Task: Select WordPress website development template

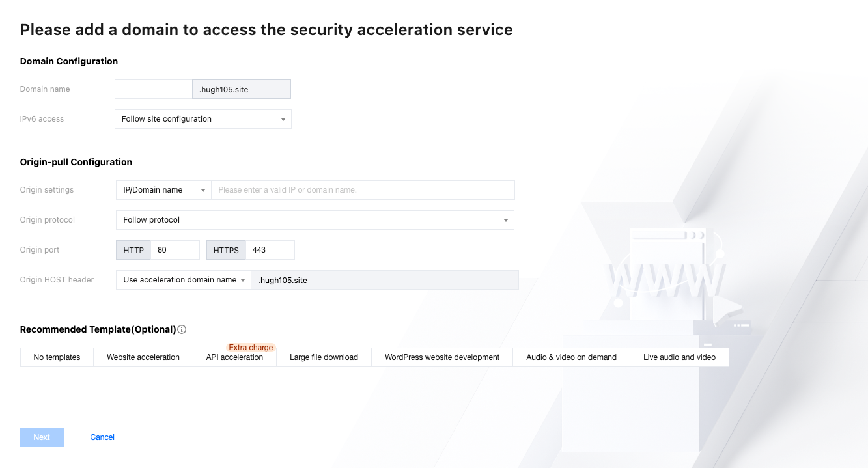Action: (x=442, y=357)
